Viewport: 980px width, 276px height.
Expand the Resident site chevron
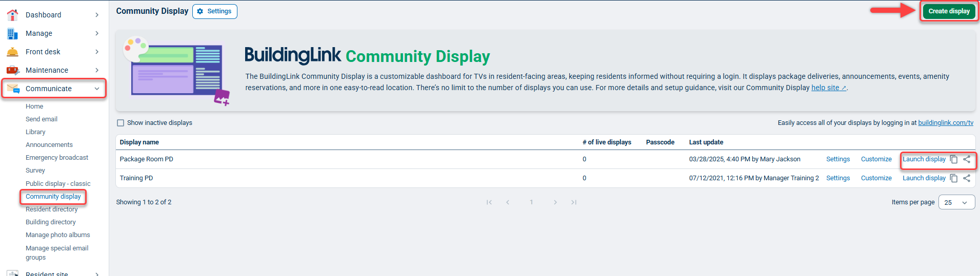97,274
